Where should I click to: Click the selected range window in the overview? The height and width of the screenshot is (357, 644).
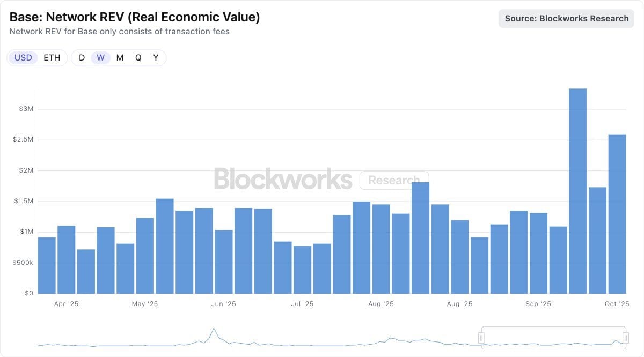554,337
